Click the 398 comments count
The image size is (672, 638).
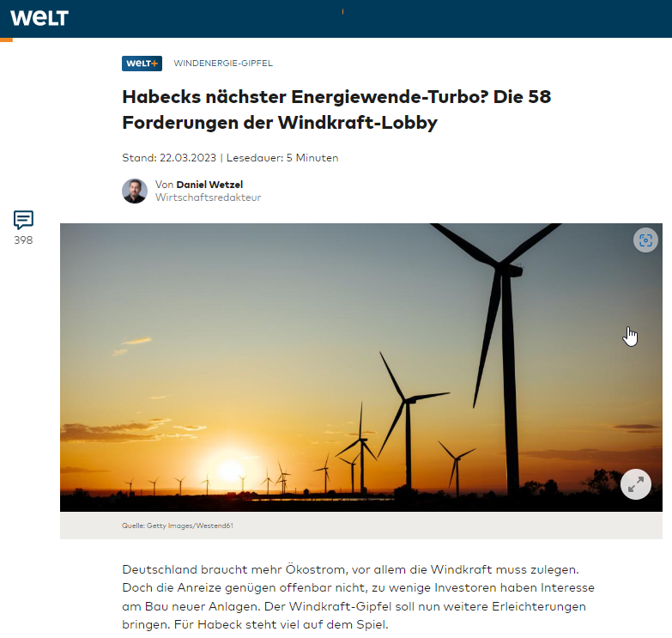(x=23, y=240)
